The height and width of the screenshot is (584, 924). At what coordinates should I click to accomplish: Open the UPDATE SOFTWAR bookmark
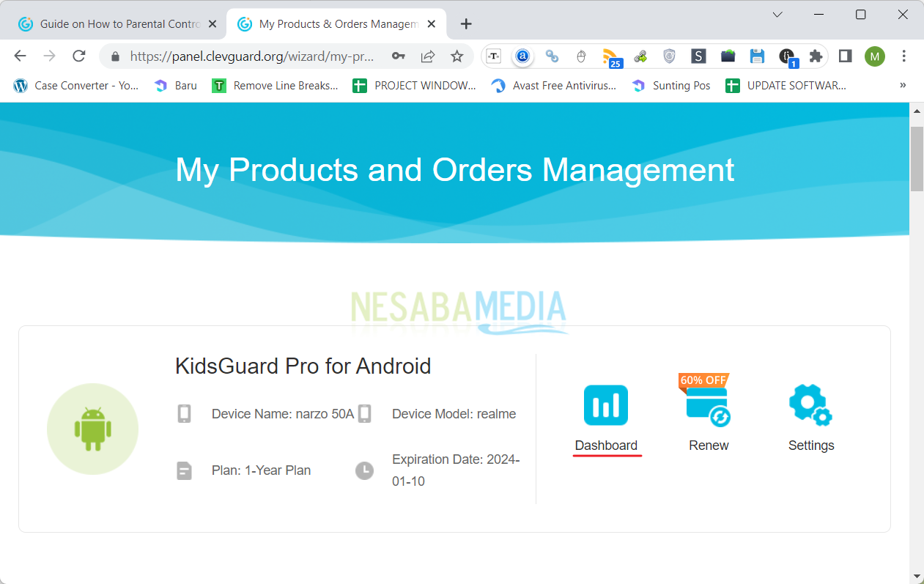pos(786,86)
